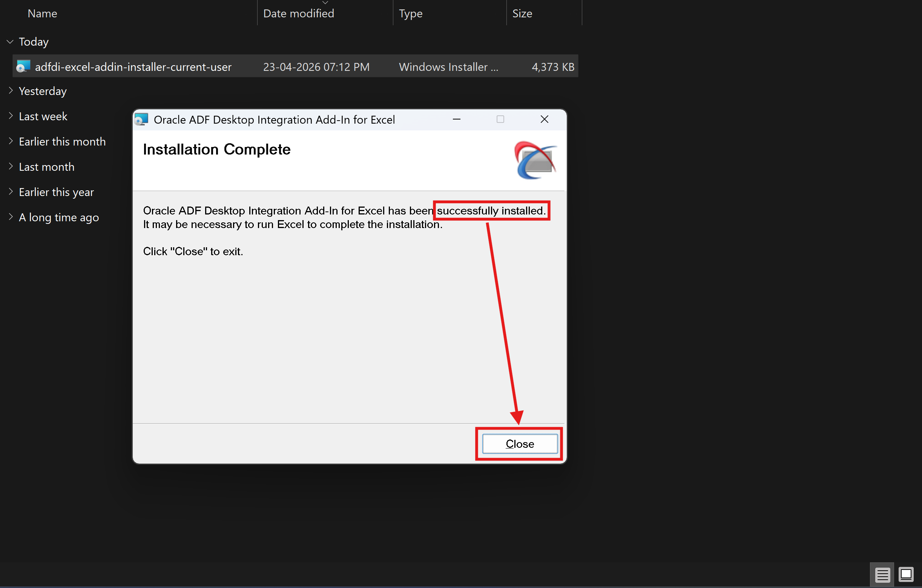Click the Oracle ADF logo image
Viewport: 922px width, 588px height.
coord(535,160)
